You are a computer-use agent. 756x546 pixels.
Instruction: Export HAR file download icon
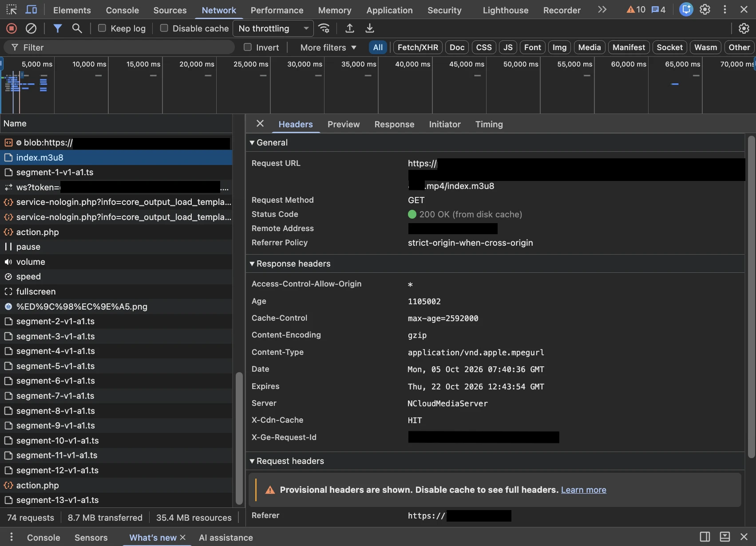(x=369, y=28)
